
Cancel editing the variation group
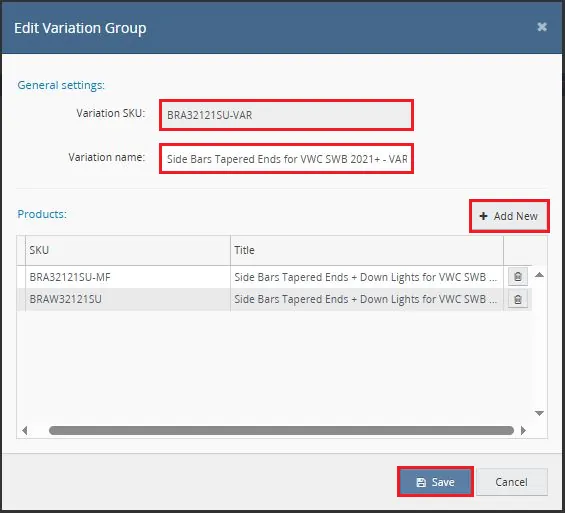(x=512, y=482)
